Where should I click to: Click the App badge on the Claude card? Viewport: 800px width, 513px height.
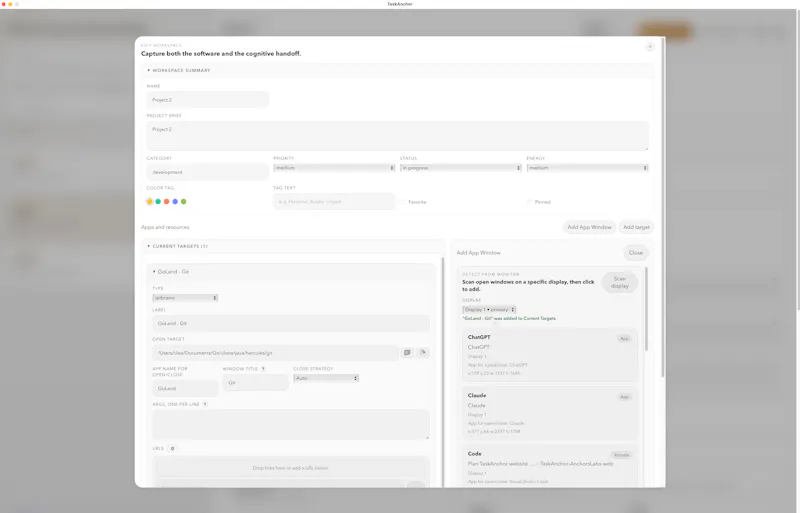(624, 397)
